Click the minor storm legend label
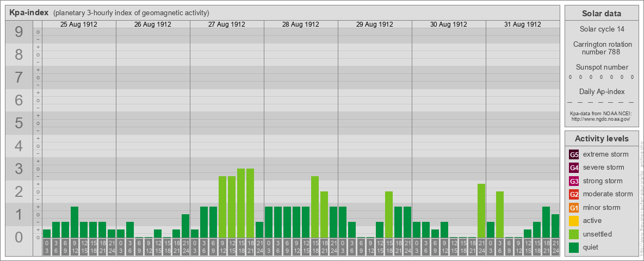The height and width of the screenshot is (261, 644). click(x=602, y=207)
